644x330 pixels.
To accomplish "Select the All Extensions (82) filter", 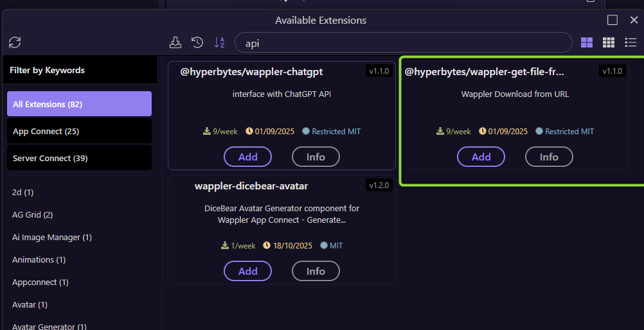I will 79,104.
